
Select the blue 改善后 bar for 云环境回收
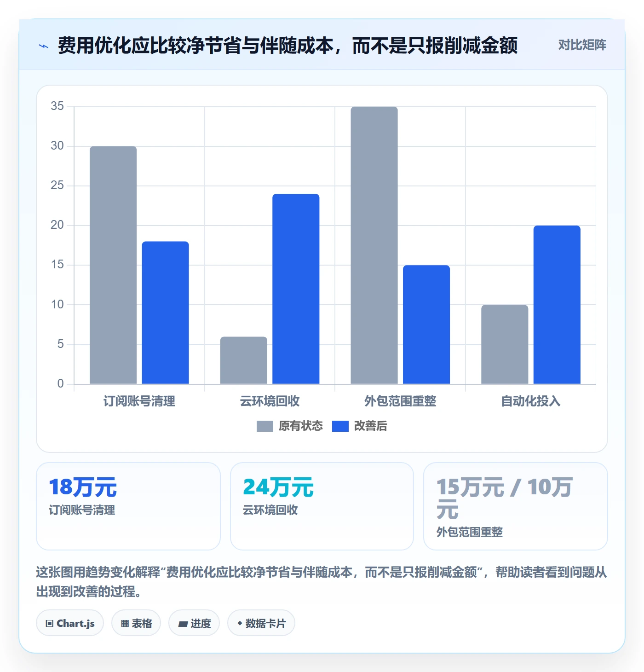[296, 289]
